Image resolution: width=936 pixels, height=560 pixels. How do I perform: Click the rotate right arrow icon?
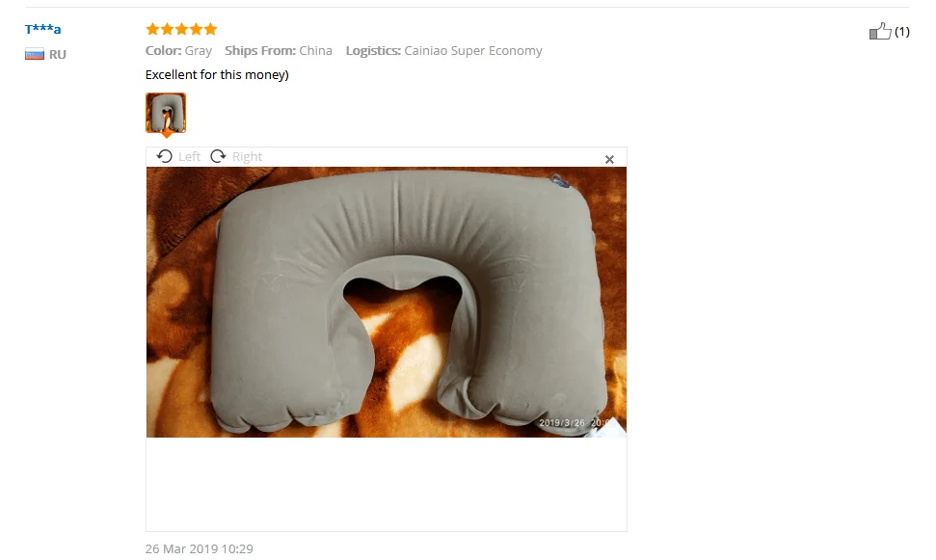219,156
